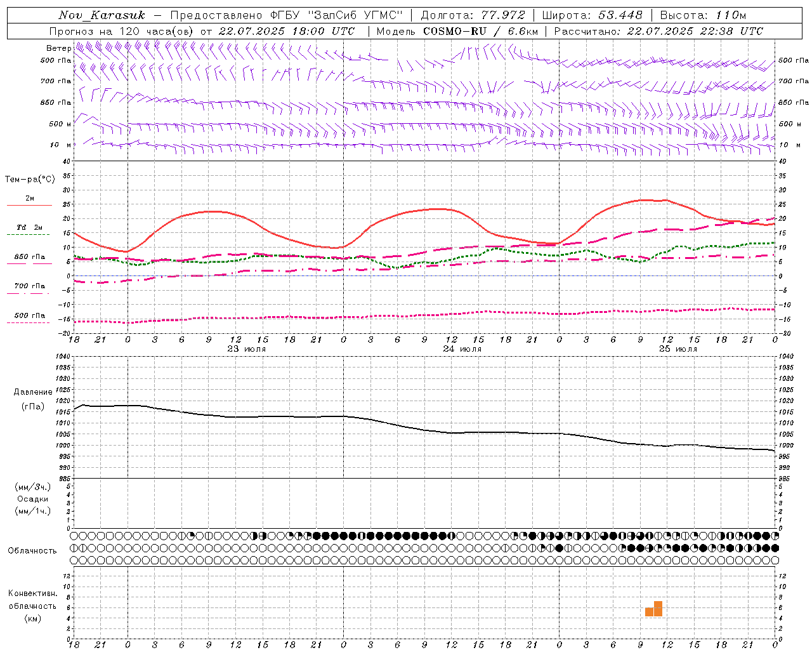Click the solid red line sample under 2м legend

(x=29, y=206)
